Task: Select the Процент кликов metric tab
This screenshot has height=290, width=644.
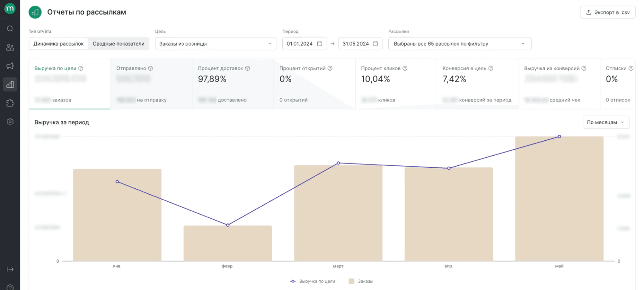Action: 396,84
